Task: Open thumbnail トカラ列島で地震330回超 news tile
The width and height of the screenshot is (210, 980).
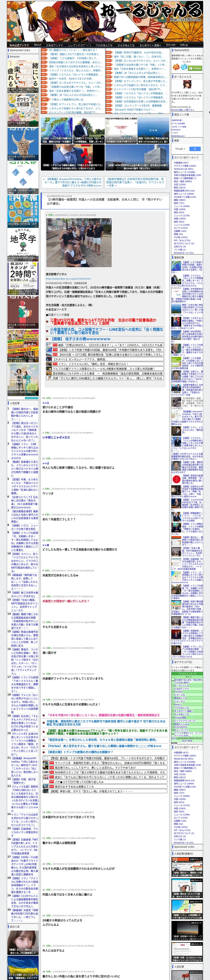Action: pos(56,131)
